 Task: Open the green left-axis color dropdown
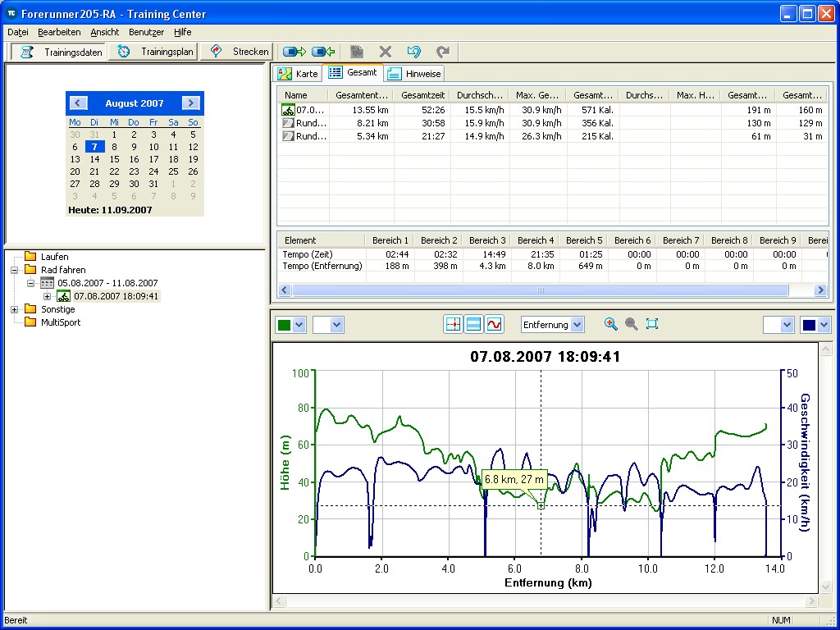pyautogui.click(x=299, y=325)
